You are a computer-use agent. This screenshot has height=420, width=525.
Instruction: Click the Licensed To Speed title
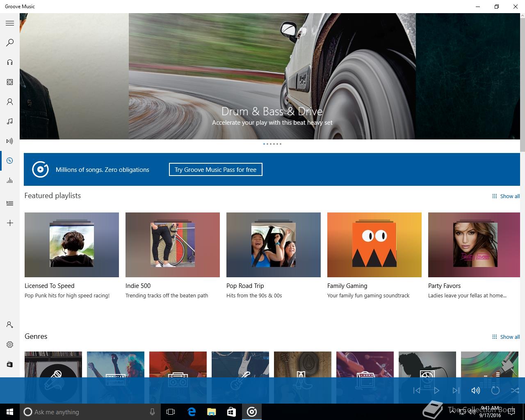[x=50, y=286]
